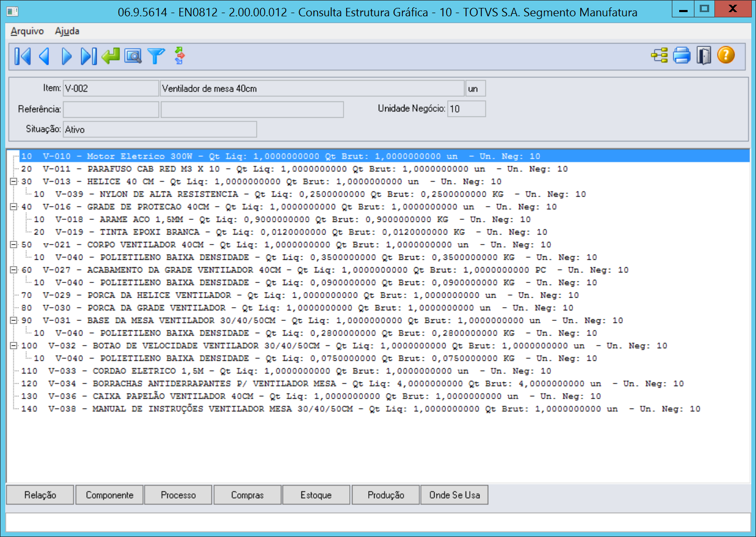The height and width of the screenshot is (537, 756).
Task: Jump to the last record arrow
Action: point(88,56)
